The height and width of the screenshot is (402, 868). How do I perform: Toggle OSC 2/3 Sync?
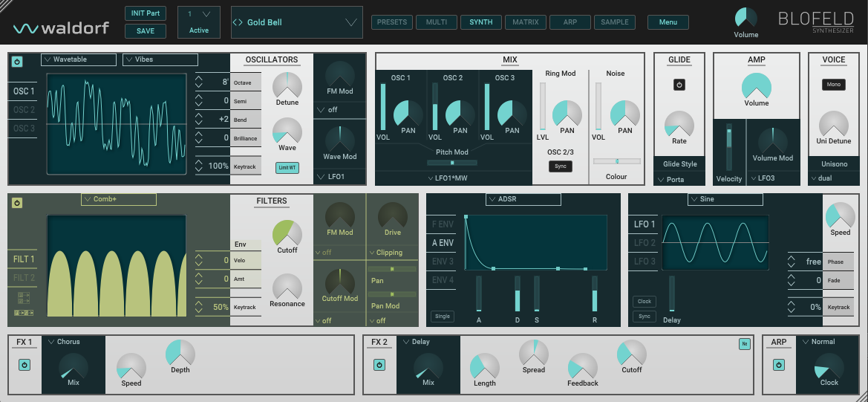tap(561, 166)
